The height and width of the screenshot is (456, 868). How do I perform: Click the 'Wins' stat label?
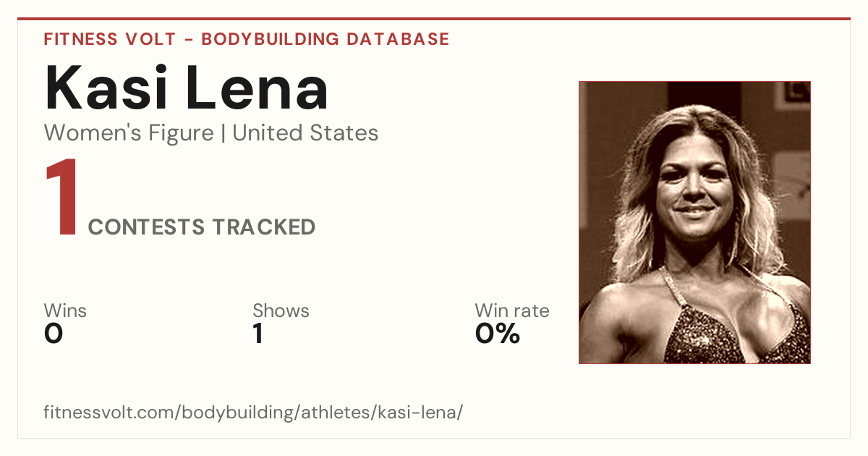tap(65, 311)
